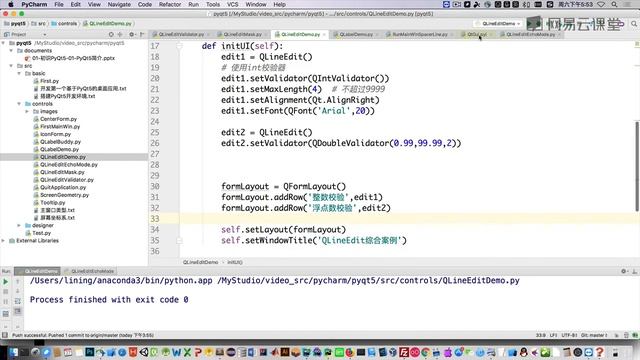Click the down-arrow icon in Run console
The width and height of the screenshot is (640, 360).
(18, 291)
